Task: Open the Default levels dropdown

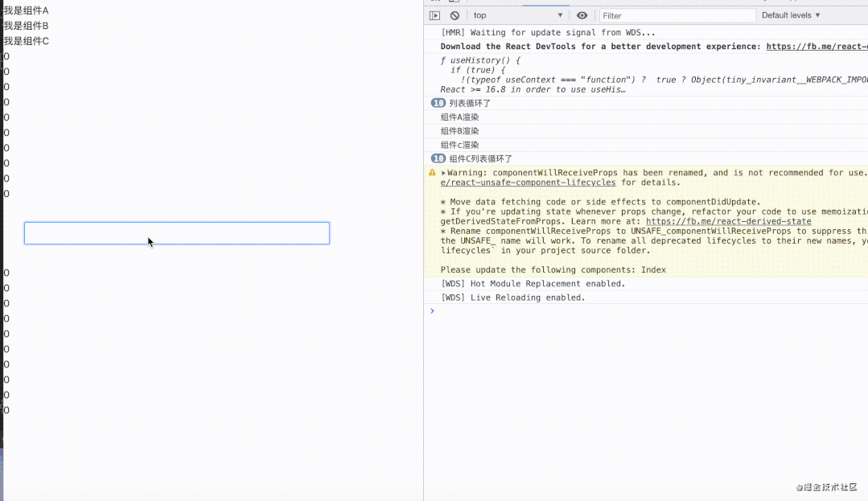Action: tap(791, 15)
